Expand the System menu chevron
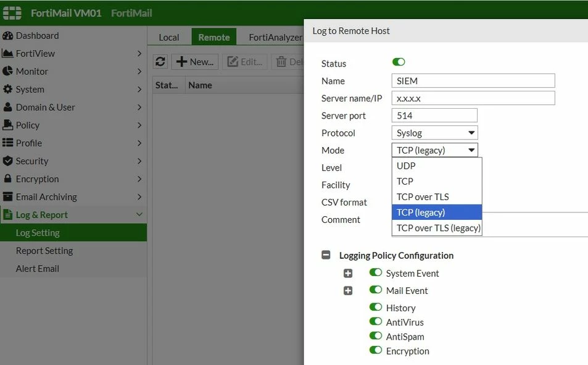588x365 pixels. 139,89
